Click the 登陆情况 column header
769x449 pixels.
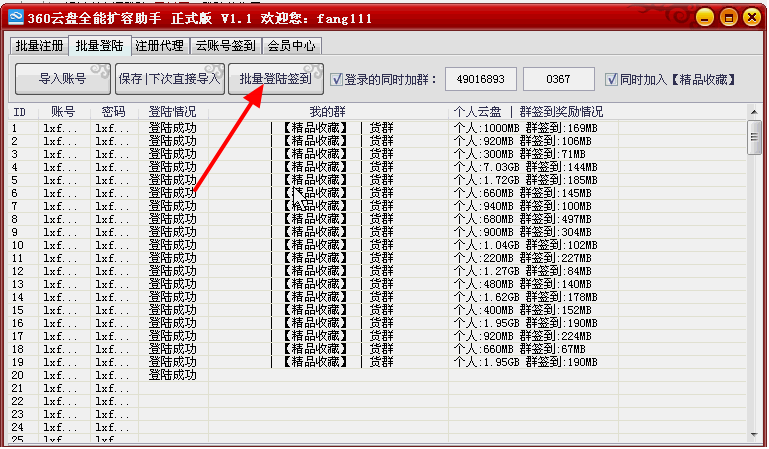173,112
